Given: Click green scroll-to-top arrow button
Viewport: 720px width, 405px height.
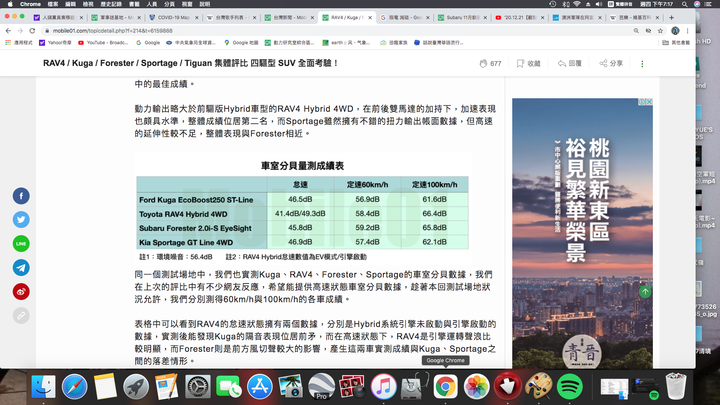Looking at the screenshot, I should [645, 292].
